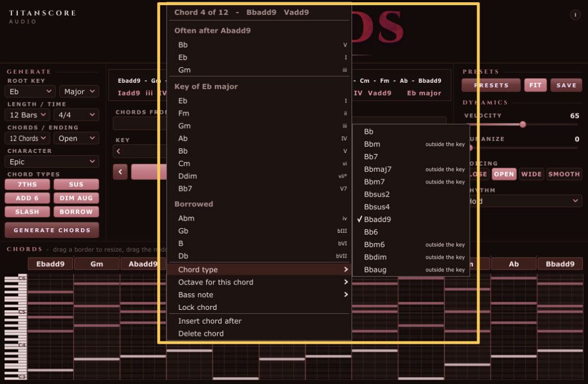
Task: Expand the Rhythm dropdown chevron
Action: 575,201
